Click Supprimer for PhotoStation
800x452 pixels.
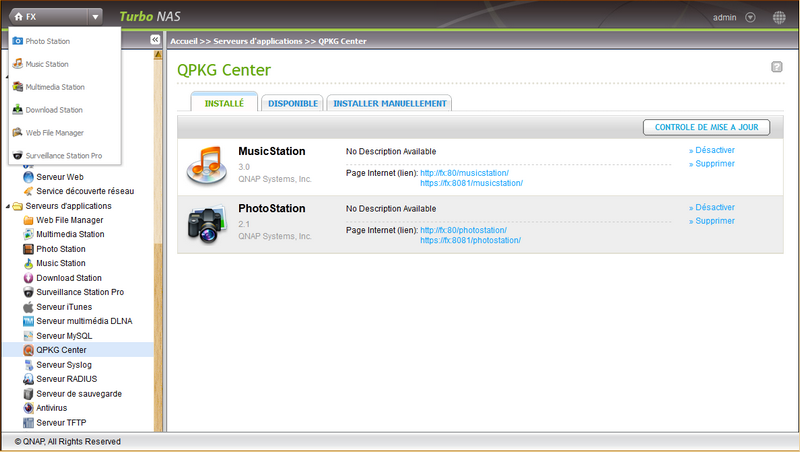coord(715,221)
